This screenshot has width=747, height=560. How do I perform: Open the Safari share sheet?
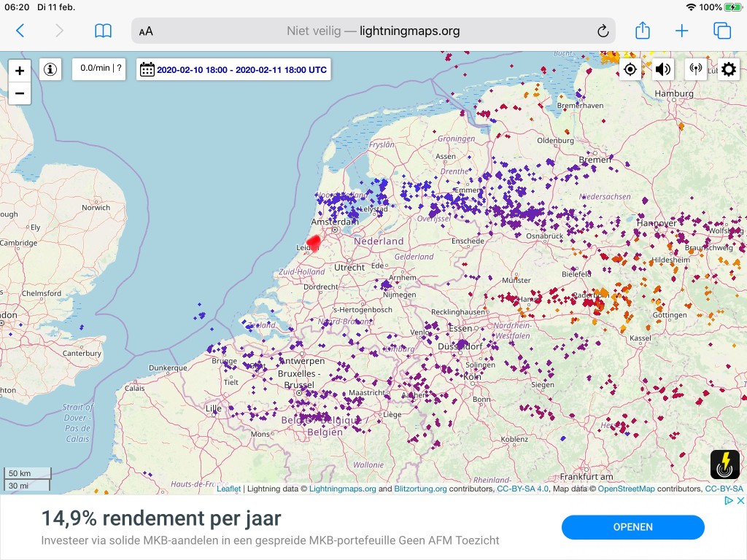642,31
